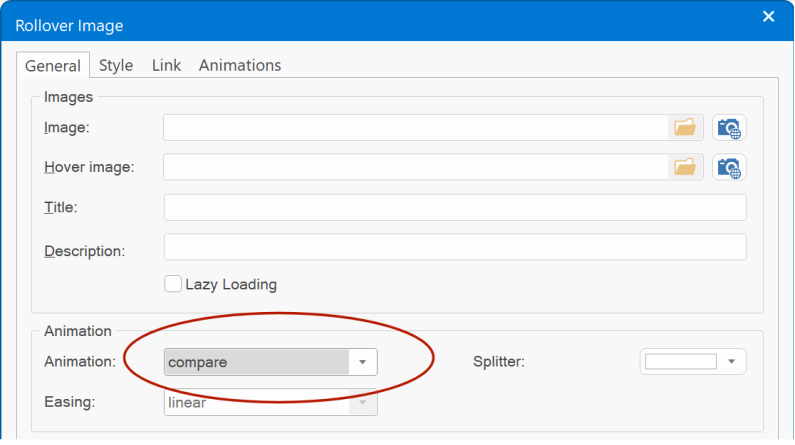Image resolution: width=795 pixels, height=445 pixels.
Task: Switch to the Link tab
Action: [166, 65]
